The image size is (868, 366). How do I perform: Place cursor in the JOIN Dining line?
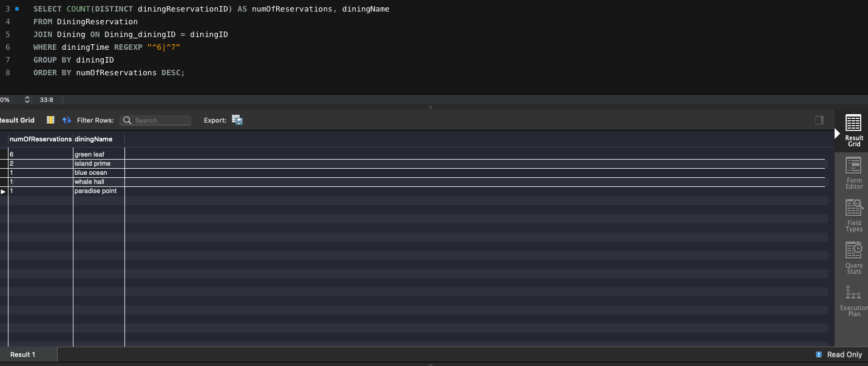[131, 35]
